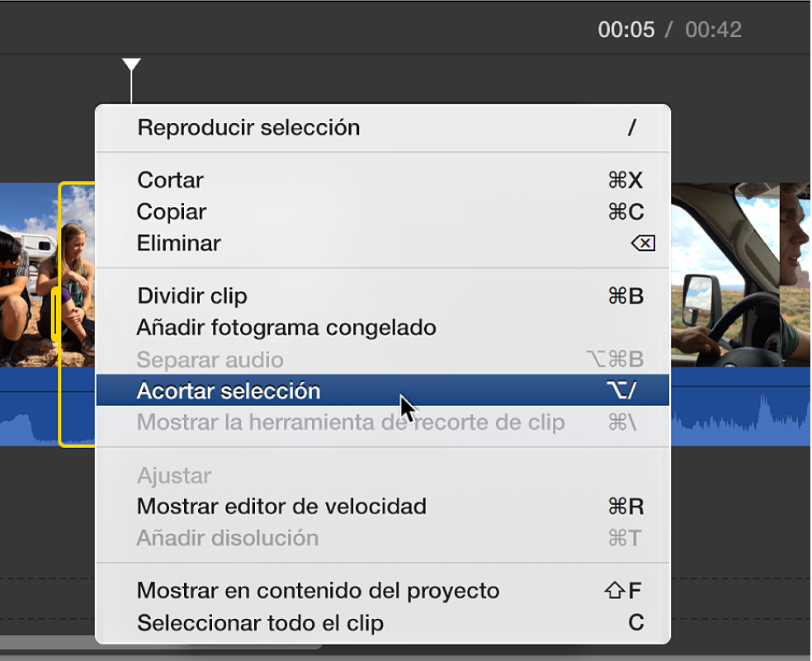This screenshot has height=661, width=812.
Task: Select Cortar menu entry
Action: pos(383,180)
